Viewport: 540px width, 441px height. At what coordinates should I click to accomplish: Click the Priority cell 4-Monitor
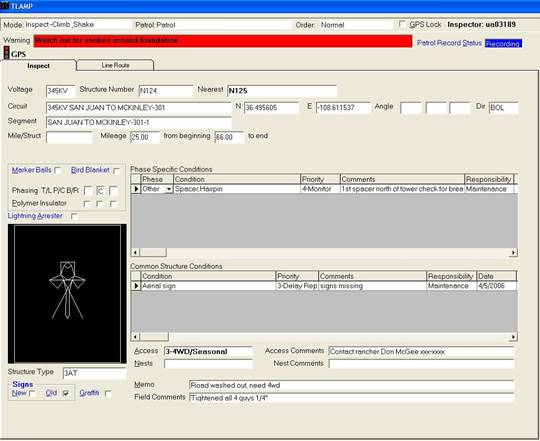click(x=320, y=189)
